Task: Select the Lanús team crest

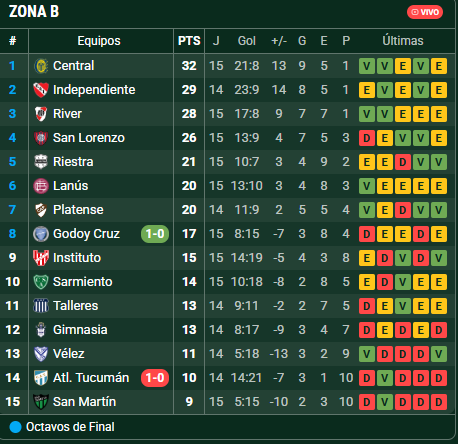Action: (41, 186)
